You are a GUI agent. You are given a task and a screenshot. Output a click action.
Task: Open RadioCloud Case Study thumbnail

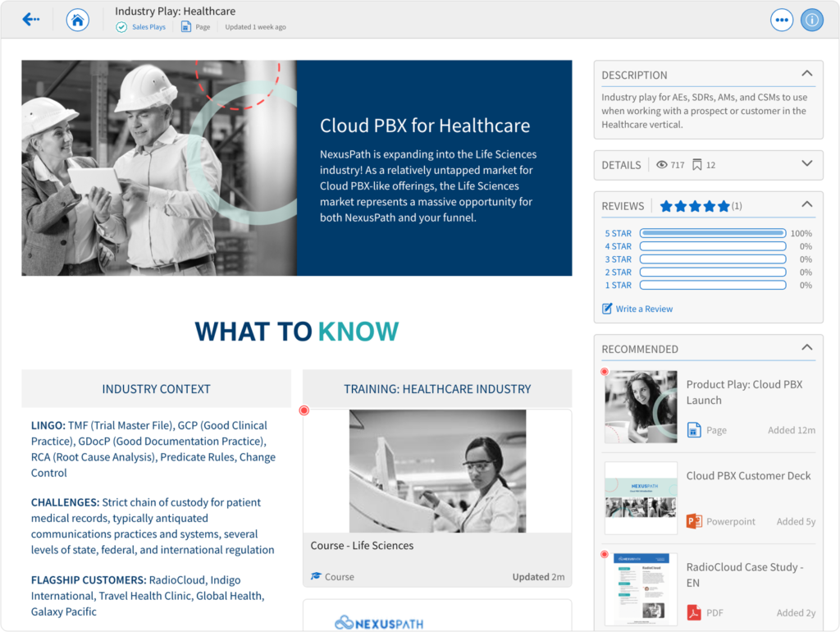tap(641, 589)
